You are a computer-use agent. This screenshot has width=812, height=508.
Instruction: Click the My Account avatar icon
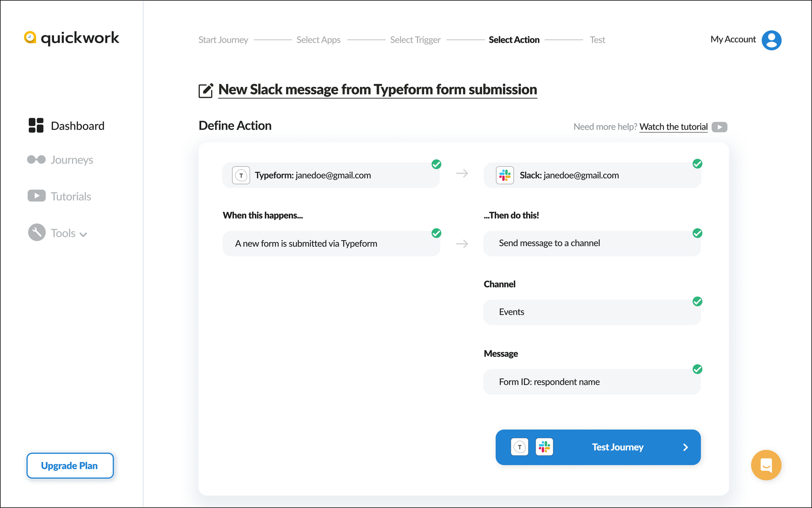point(771,40)
